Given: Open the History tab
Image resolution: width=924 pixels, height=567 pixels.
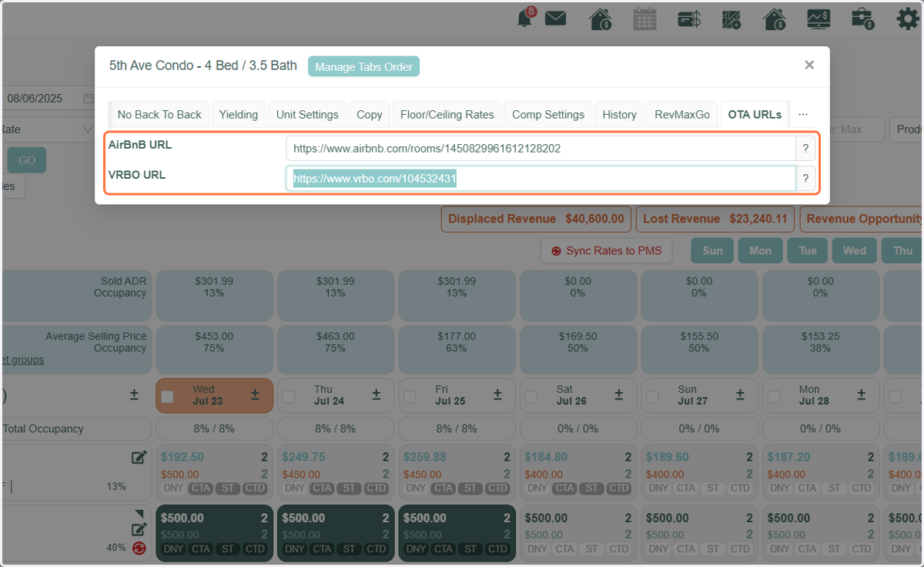Looking at the screenshot, I should (620, 114).
